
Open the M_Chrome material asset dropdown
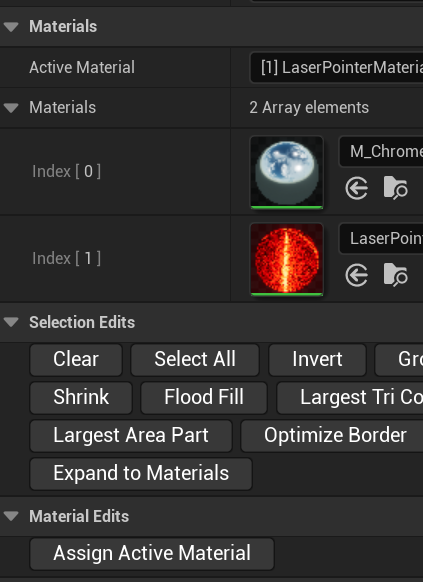[x=381, y=151]
